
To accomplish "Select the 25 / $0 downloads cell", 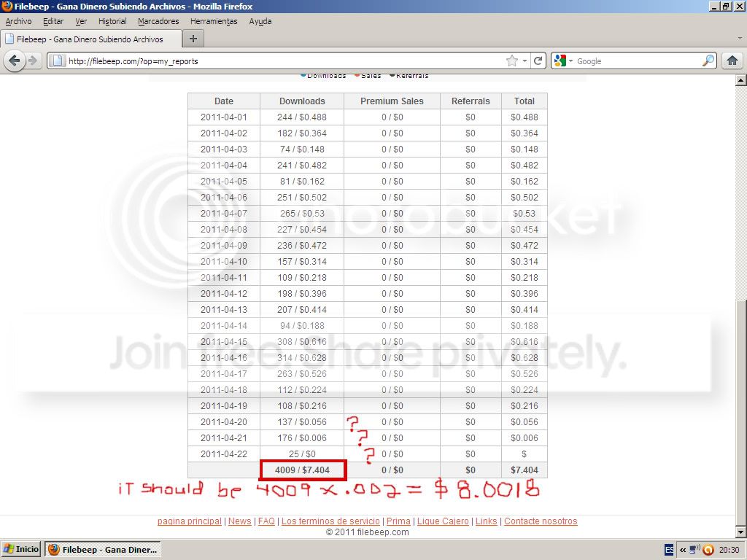I will coord(302,454).
